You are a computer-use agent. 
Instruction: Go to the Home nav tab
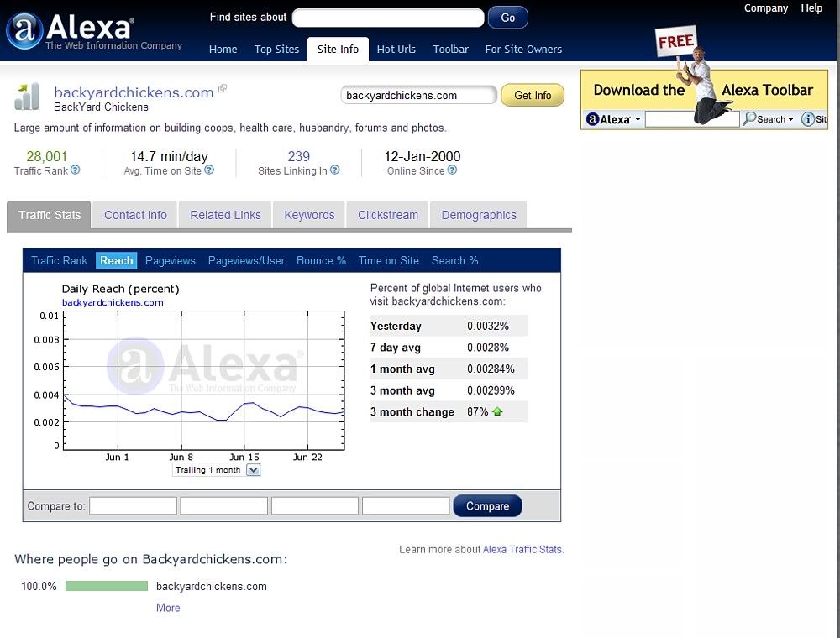pyautogui.click(x=223, y=50)
